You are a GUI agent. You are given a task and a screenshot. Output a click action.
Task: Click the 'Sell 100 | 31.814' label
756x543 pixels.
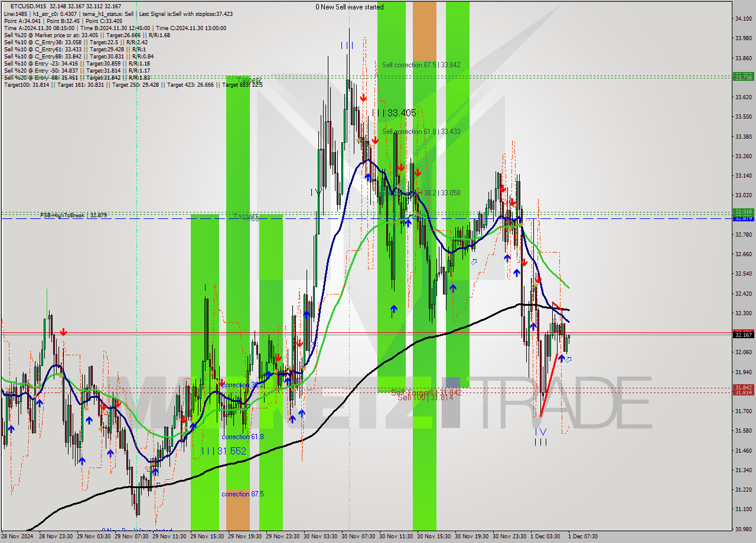pos(425,398)
